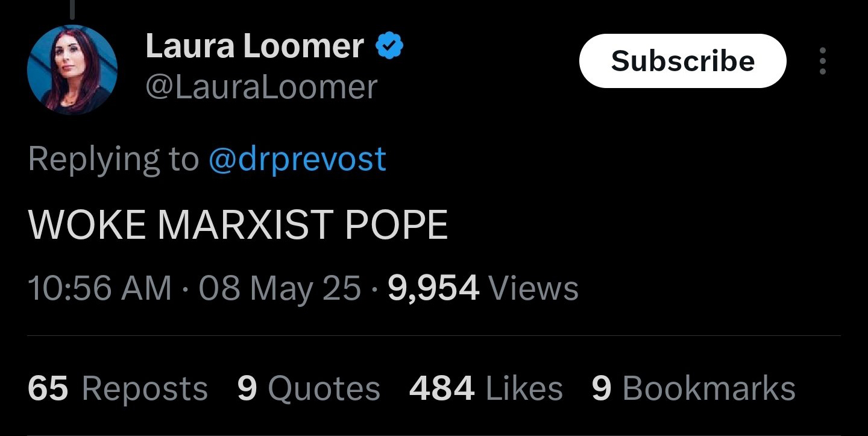Click the 10:56 AM timestamp
Screen dimensions: 868x436
(x=99, y=288)
